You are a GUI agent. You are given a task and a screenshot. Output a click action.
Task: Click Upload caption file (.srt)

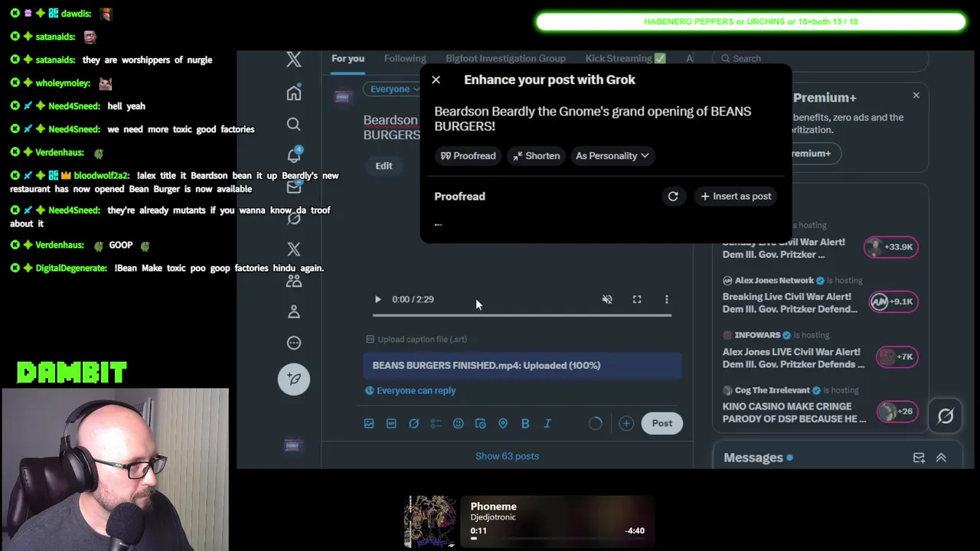click(416, 339)
